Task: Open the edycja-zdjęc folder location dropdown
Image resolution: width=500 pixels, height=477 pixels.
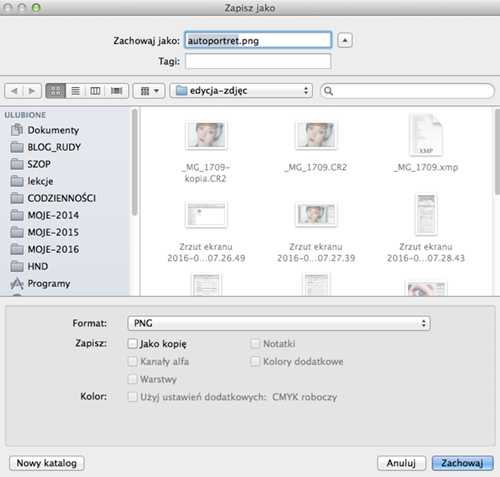Action: click(x=241, y=91)
